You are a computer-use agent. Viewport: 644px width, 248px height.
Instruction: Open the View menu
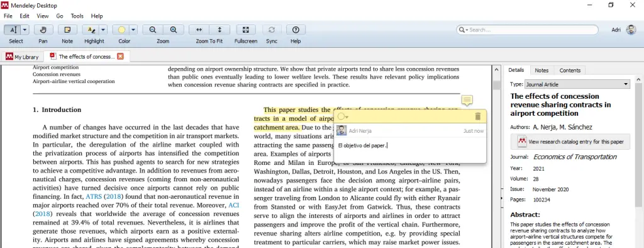coord(43,16)
